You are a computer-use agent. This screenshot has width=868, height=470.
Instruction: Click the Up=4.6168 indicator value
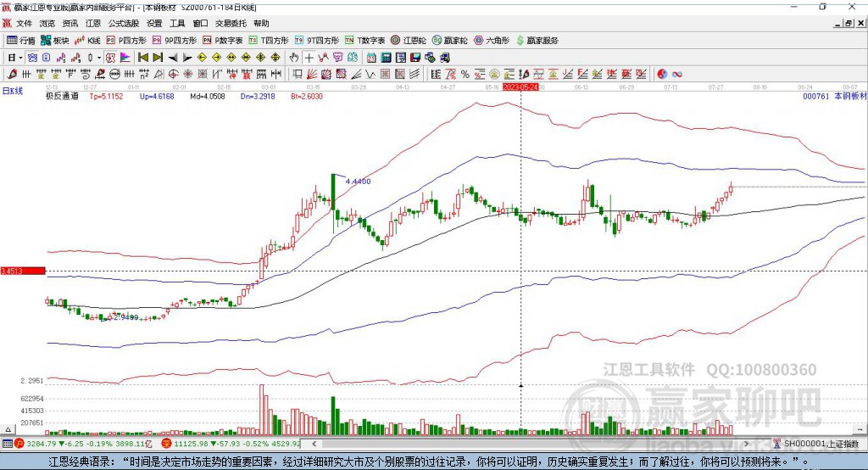[x=157, y=96]
